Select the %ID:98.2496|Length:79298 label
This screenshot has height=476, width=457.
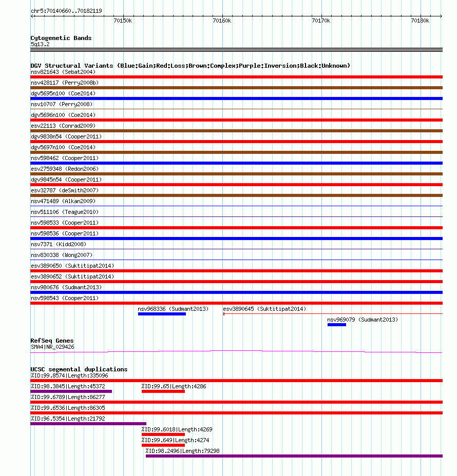[183, 451]
